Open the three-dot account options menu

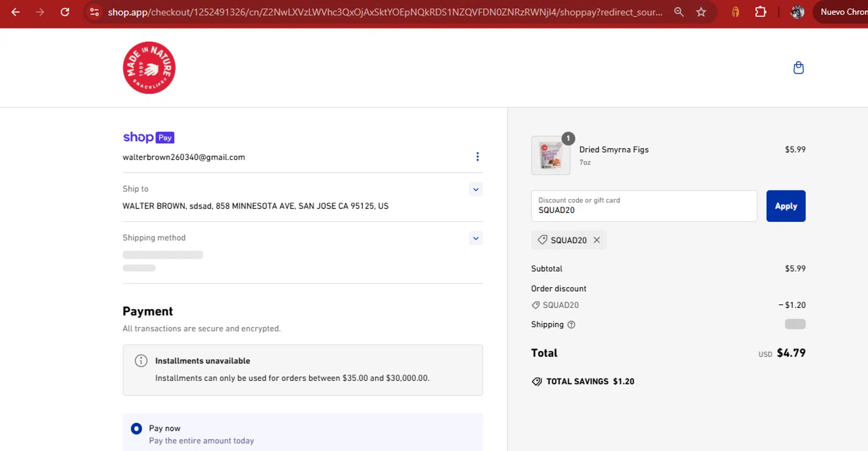(x=477, y=157)
